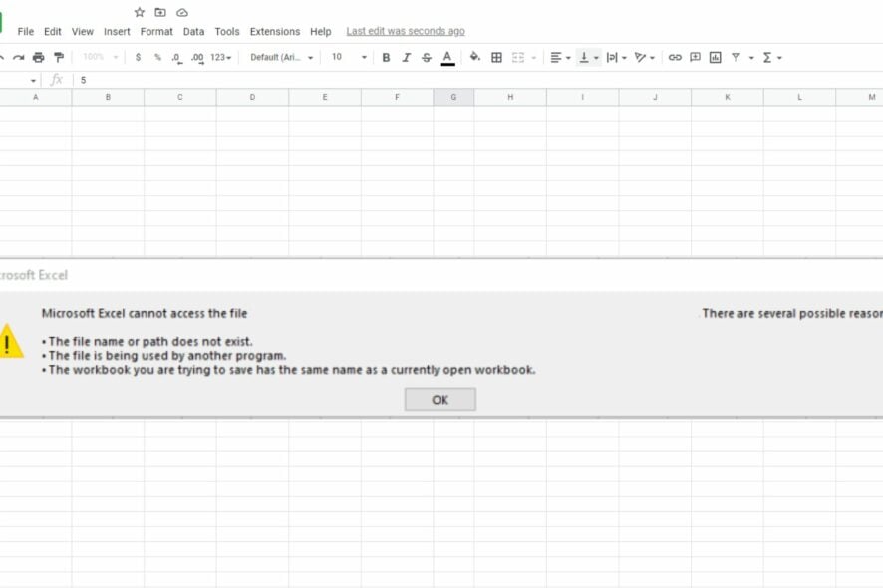Viewport: 883px width, 588px height.
Task: Select column C header
Action: click(x=180, y=97)
